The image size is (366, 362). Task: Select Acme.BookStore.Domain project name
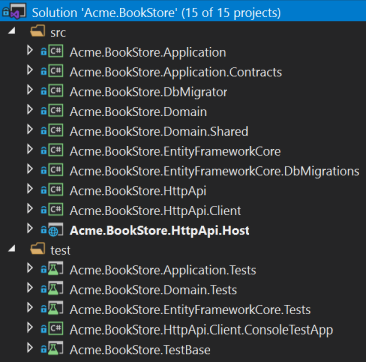[138, 112]
